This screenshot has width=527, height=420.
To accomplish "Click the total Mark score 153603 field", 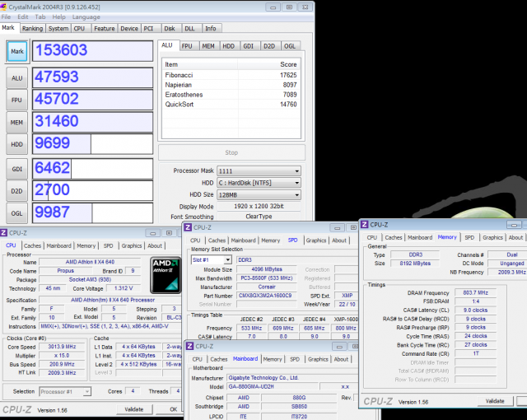I will [x=92, y=51].
